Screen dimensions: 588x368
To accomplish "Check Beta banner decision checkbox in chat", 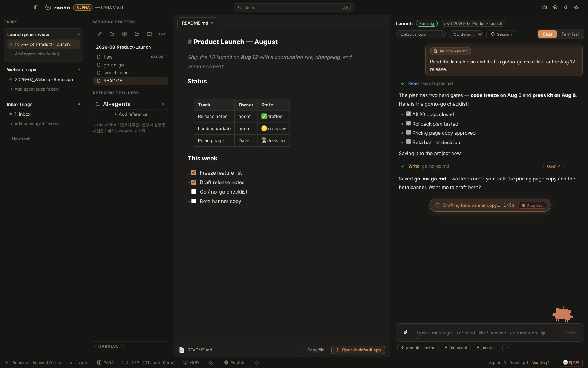I will point(409,142).
